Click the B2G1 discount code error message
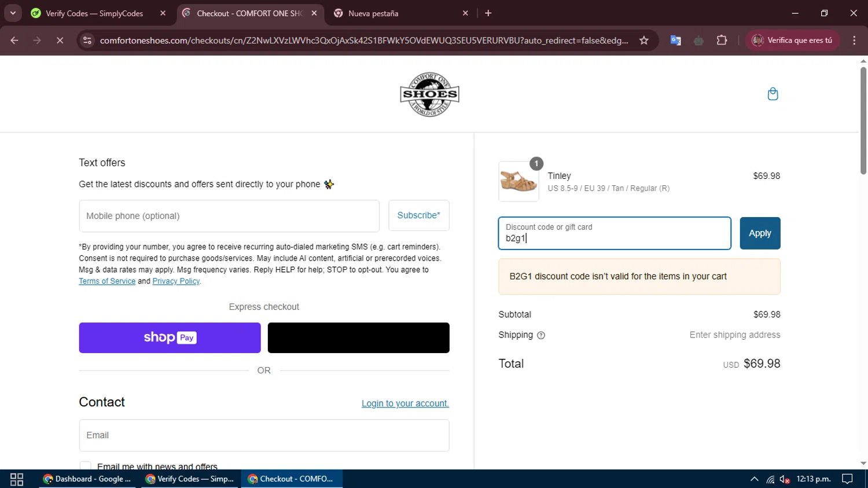This screenshot has width=868, height=488. (x=639, y=277)
